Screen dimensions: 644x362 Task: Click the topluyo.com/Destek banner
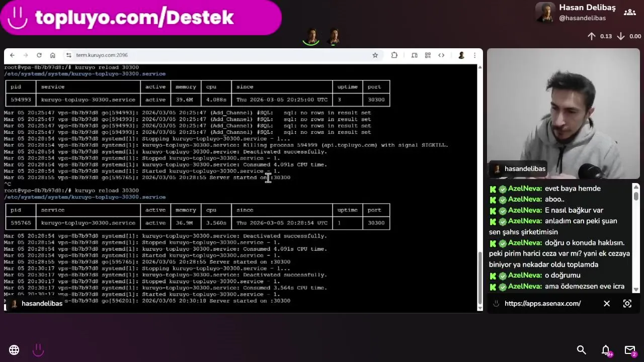click(141, 18)
